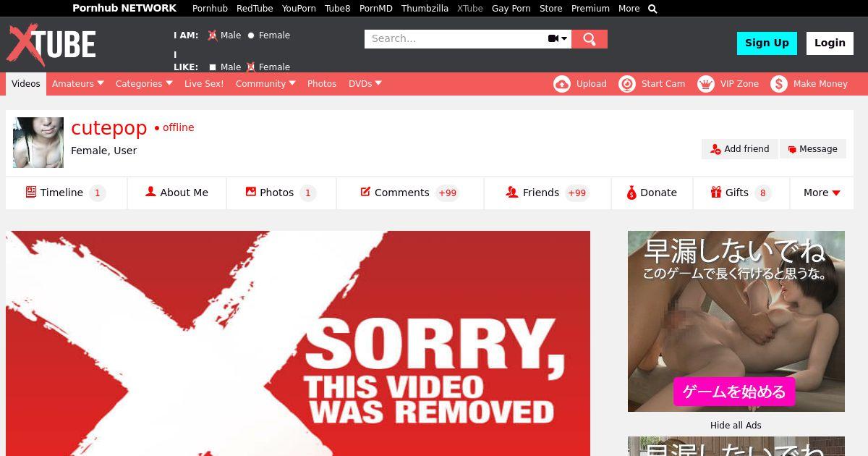Click the Thumbzilla network link
Image resolution: width=868 pixels, height=456 pixels.
coord(425,9)
